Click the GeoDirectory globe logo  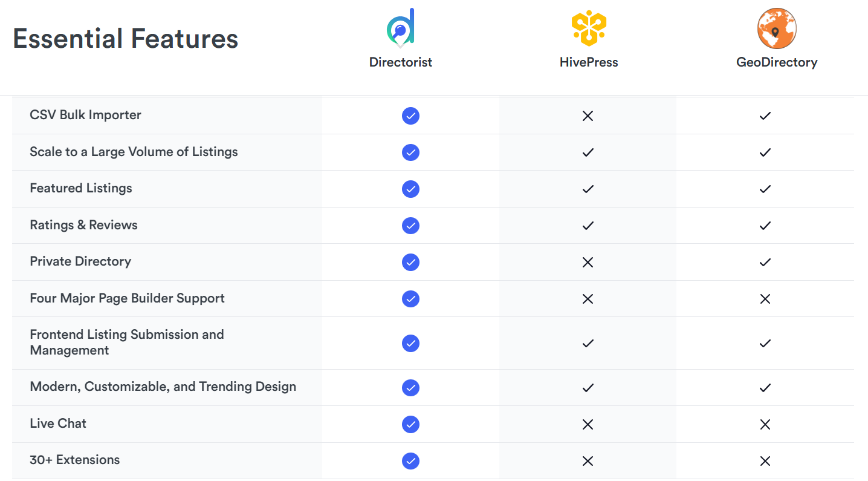[777, 28]
